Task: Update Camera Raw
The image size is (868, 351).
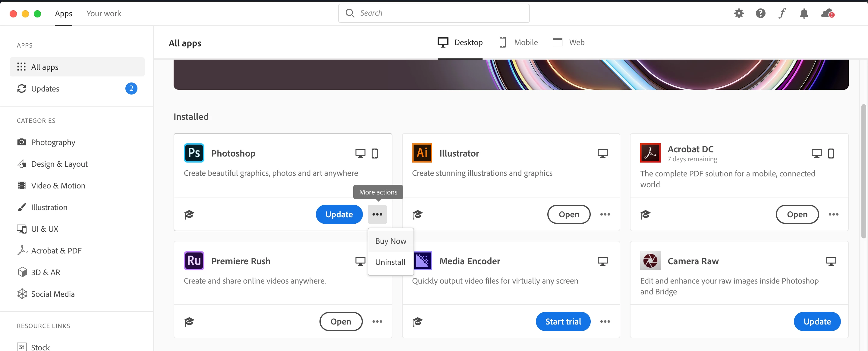Action: click(817, 322)
